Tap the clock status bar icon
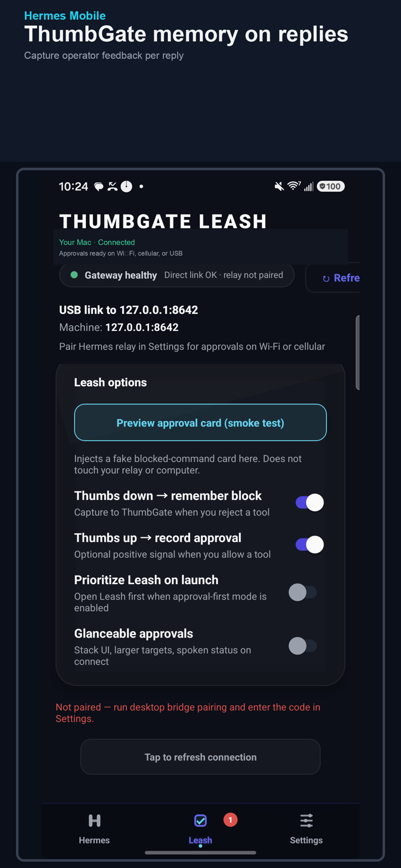This screenshot has height=868, width=401. pos(126,186)
